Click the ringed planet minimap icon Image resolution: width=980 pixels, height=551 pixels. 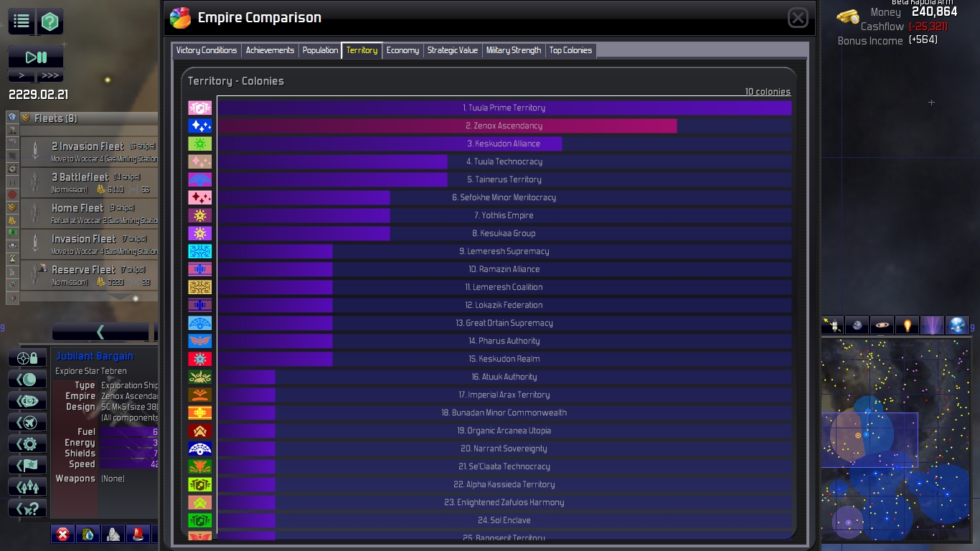pos(882,325)
